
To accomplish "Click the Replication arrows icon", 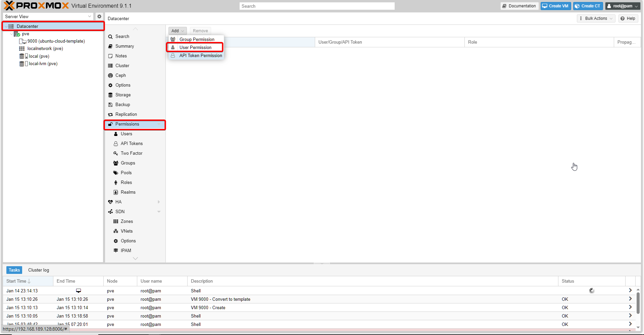I will [110, 114].
